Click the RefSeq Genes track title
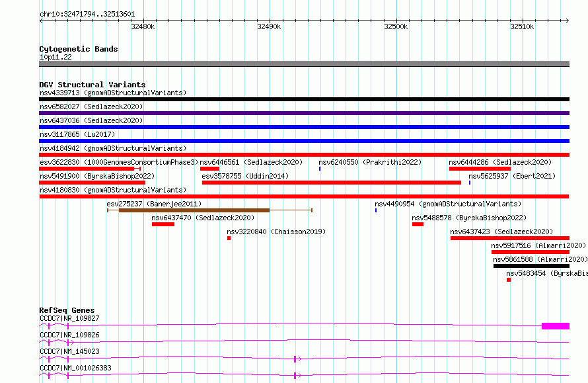The height and width of the screenshot is (383, 588). (x=67, y=310)
